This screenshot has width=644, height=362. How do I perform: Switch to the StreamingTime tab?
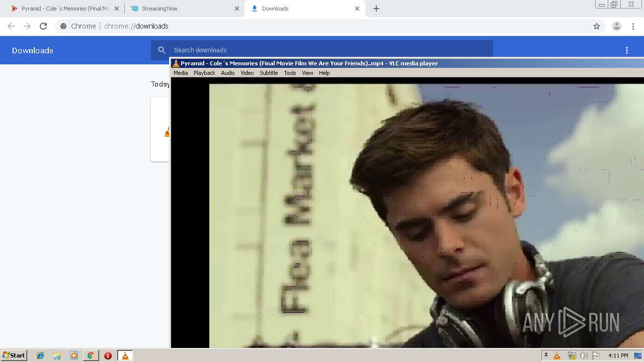[x=184, y=9]
